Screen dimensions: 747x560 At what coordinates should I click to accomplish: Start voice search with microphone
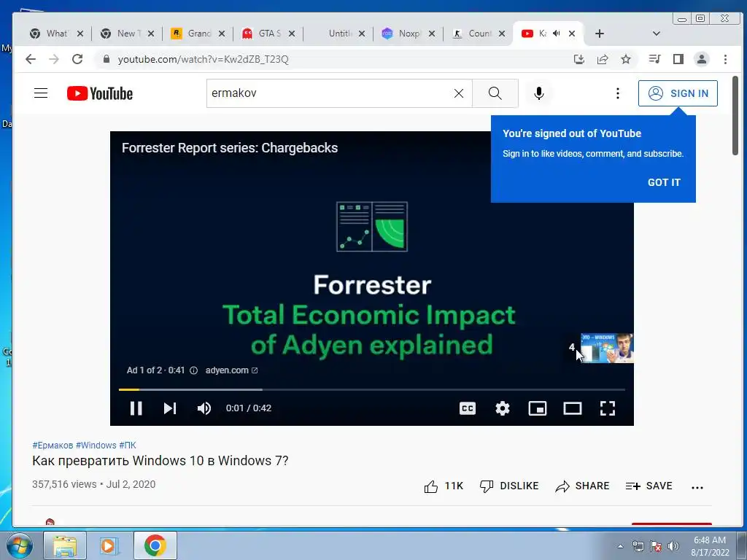(x=539, y=93)
